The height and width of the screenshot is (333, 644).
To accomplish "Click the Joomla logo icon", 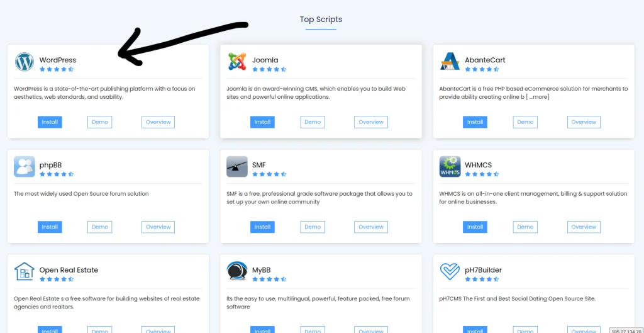I will [237, 62].
